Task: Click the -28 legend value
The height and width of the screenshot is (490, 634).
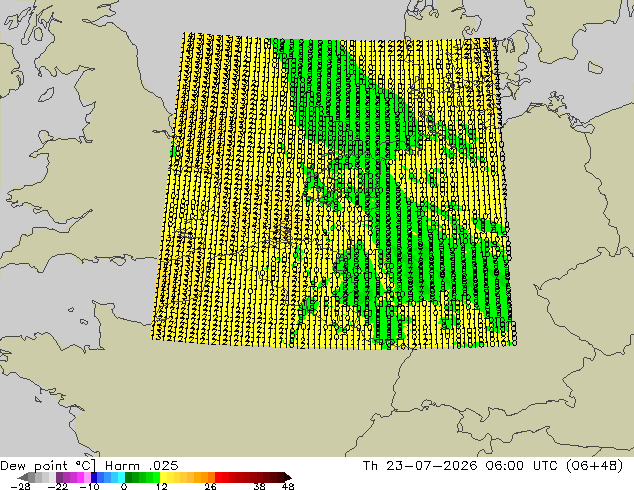Action: [20, 486]
